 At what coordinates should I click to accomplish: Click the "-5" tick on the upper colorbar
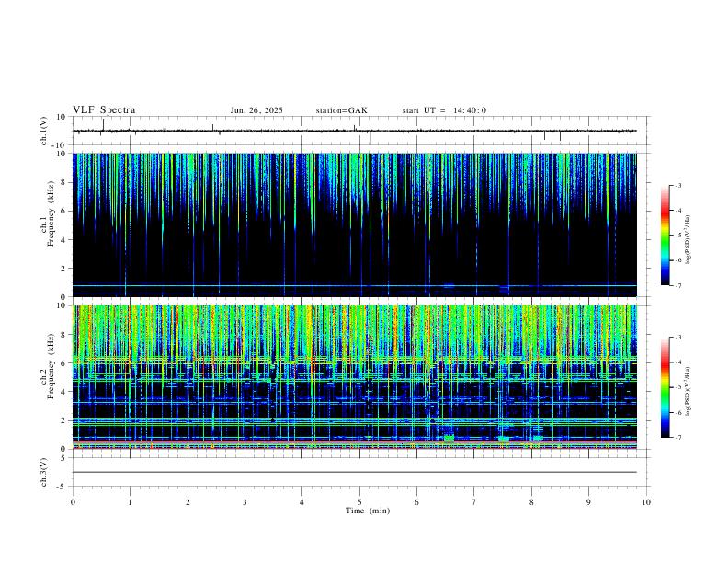click(677, 236)
